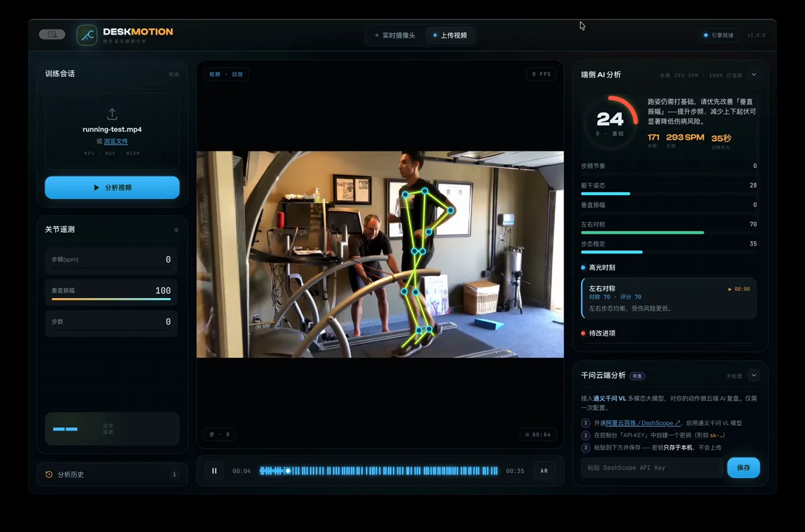Image resolution: width=805 pixels, height=532 pixels.
Task: Click the 引擎就绪 engine status indicator
Action: click(x=719, y=35)
